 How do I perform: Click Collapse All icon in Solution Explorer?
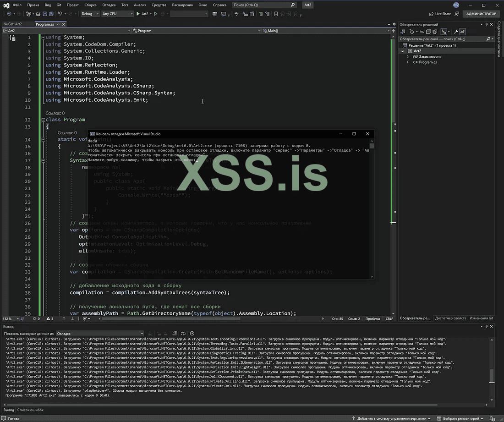[x=428, y=32]
